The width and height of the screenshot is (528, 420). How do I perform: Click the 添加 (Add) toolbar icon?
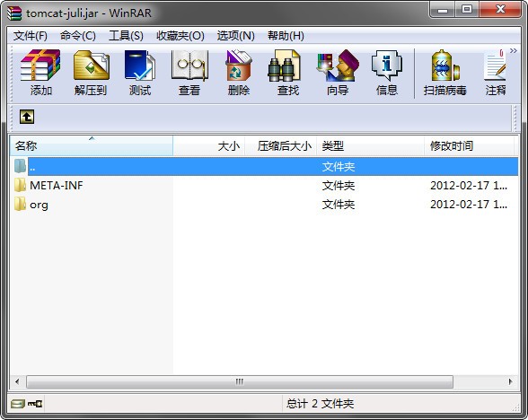point(40,73)
